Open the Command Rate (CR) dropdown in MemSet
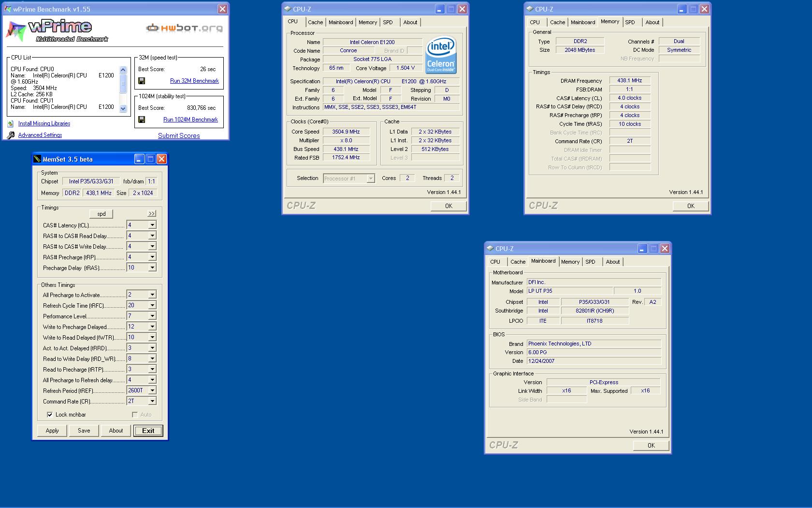This screenshot has width=812, height=508. [152, 401]
